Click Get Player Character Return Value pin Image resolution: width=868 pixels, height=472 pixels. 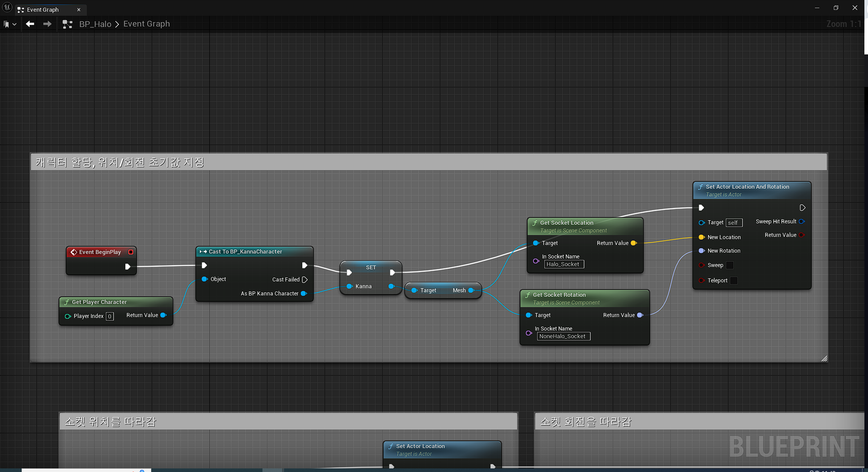(x=163, y=315)
